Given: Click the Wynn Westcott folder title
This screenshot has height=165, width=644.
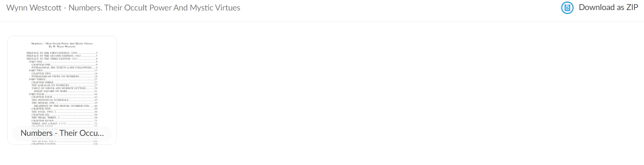Looking at the screenshot, I should (x=123, y=8).
